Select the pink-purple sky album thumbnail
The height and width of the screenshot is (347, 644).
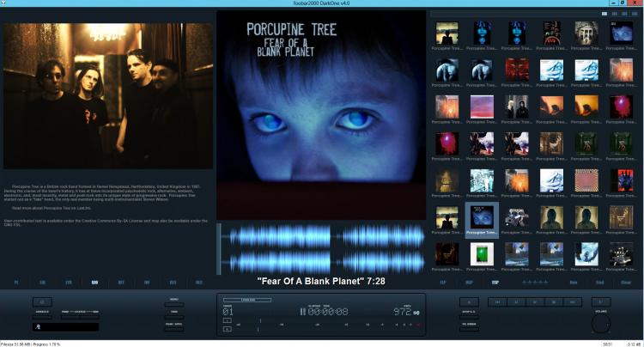tap(482, 107)
